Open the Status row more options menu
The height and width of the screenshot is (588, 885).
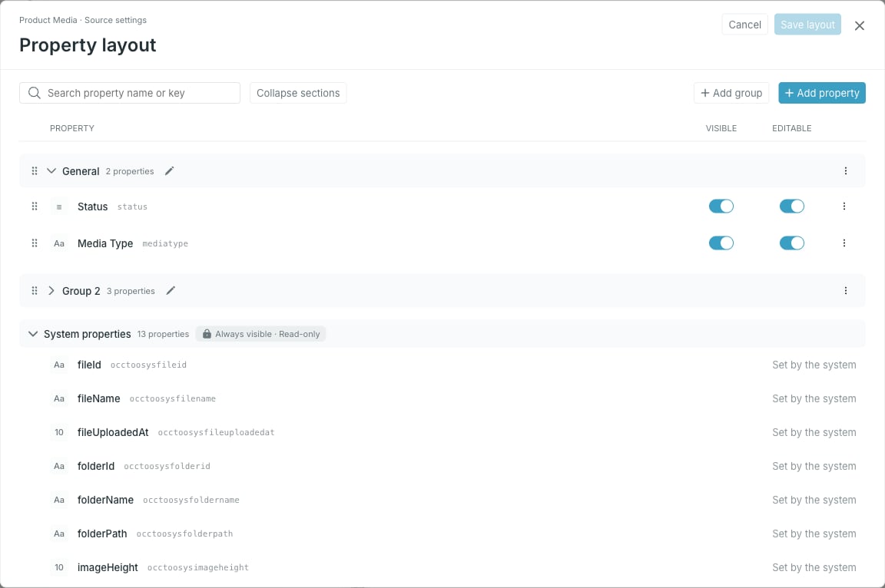pyautogui.click(x=844, y=206)
